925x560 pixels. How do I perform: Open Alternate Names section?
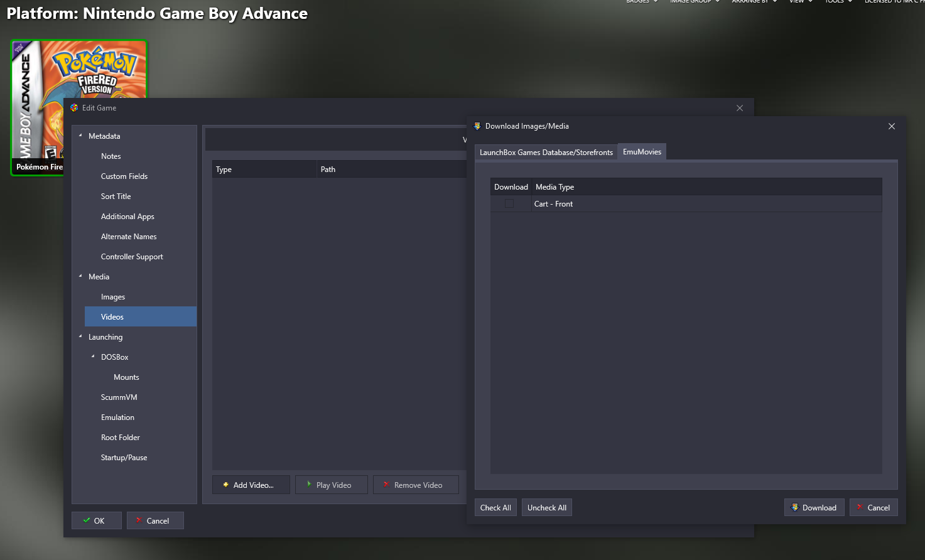(x=129, y=237)
